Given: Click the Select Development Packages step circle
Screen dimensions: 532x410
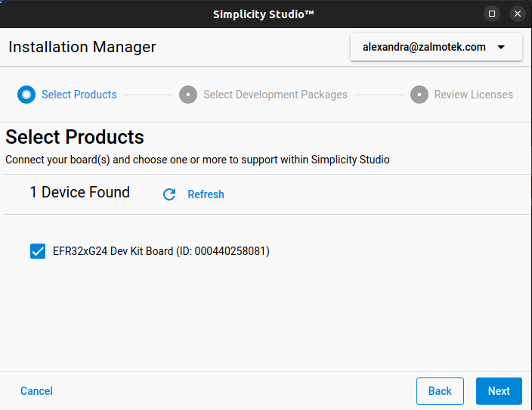Looking at the screenshot, I should tap(188, 95).
